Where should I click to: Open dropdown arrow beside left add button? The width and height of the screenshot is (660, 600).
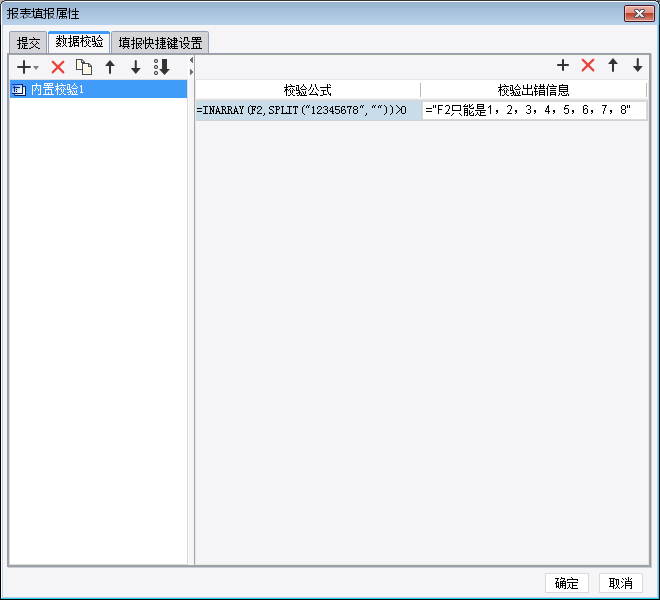(36, 67)
